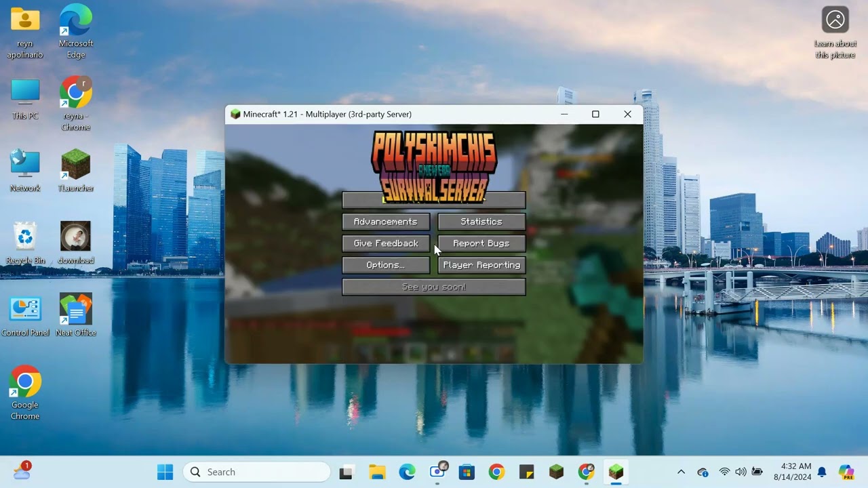The height and width of the screenshot is (488, 868).
Task: Open the reyn apolinario user folder
Action: coord(25,32)
